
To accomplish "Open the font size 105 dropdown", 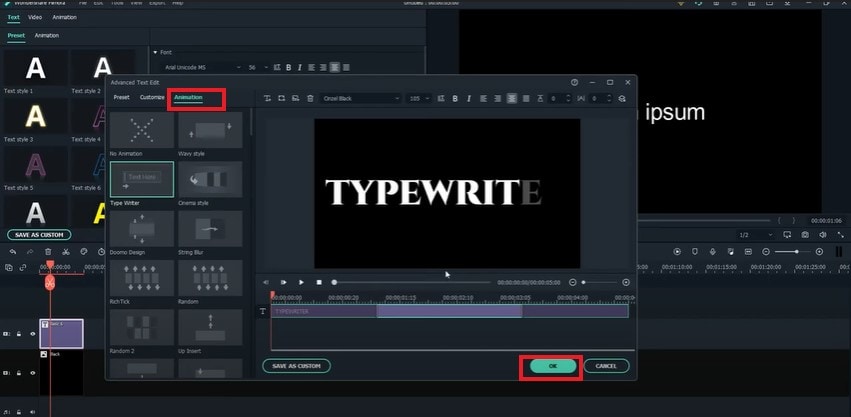I will click(421, 98).
